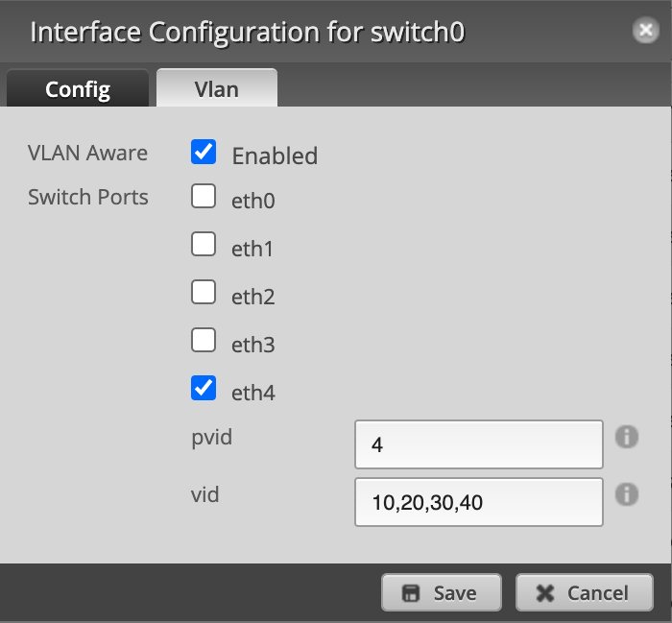Viewport: 672px width, 623px height.
Task: Click the eth0 label text
Action: pyautogui.click(x=253, y=201)
